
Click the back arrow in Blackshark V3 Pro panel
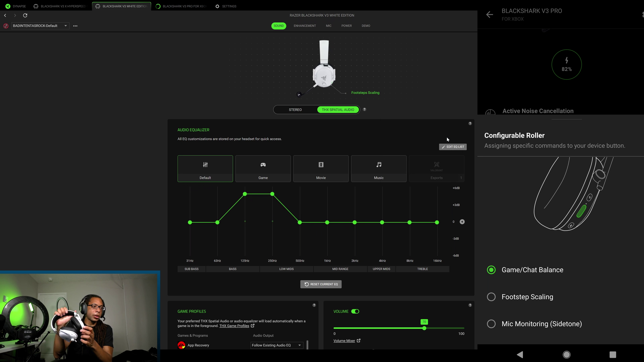click(x=489, y=15)
